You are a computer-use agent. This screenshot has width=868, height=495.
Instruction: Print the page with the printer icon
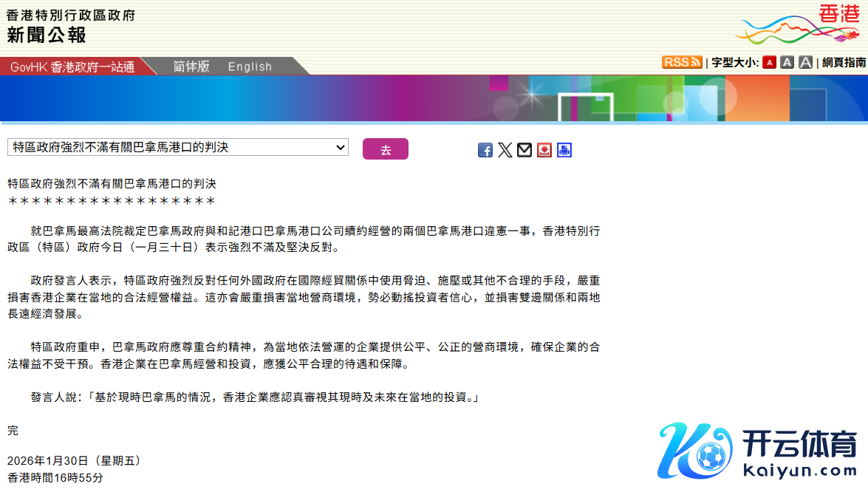coord(564,150)
